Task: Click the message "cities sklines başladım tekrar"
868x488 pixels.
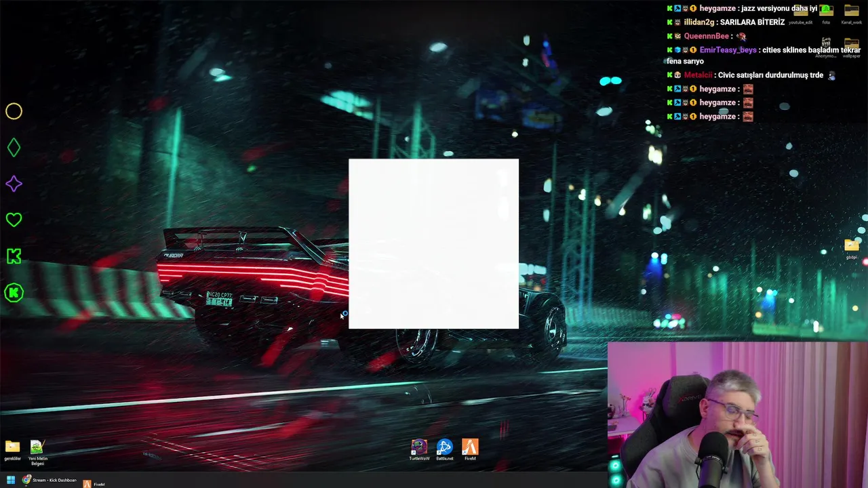Action: [810, 50]
